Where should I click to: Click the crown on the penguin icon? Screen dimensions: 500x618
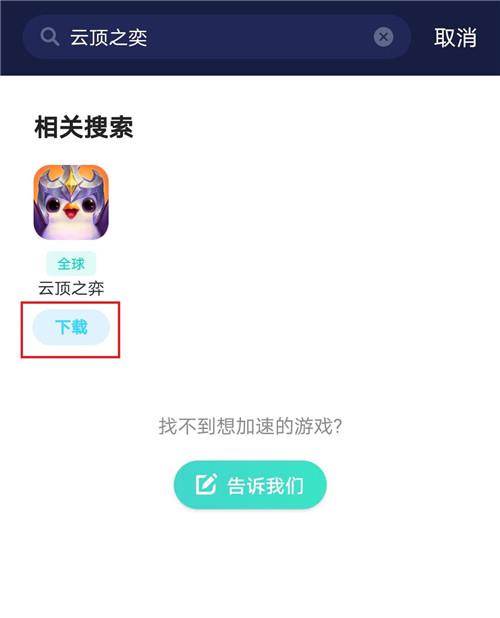(x=71, y=179)
